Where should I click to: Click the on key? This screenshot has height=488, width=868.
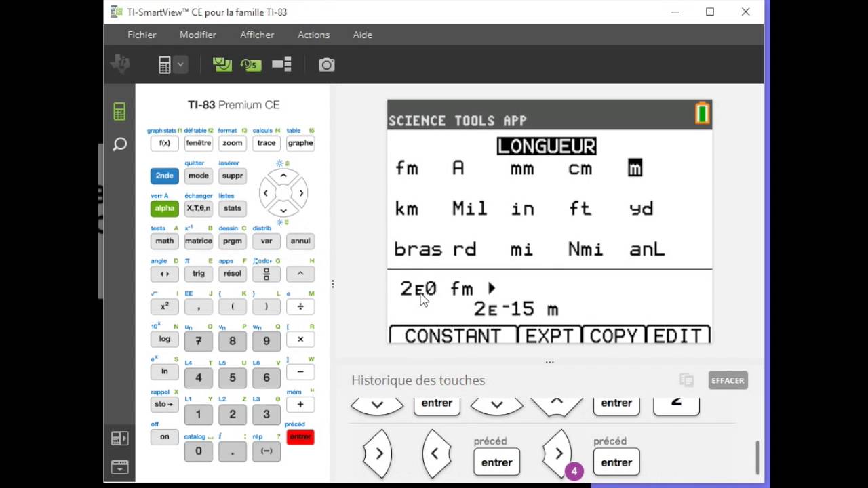point(165,437)
